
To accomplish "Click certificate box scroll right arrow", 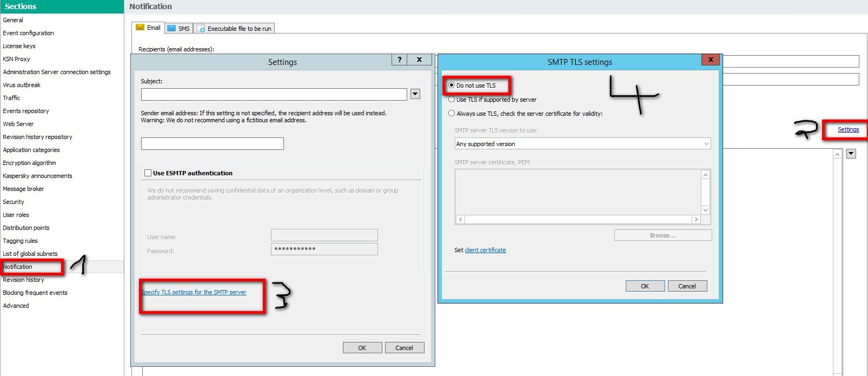I will point(696,219).
